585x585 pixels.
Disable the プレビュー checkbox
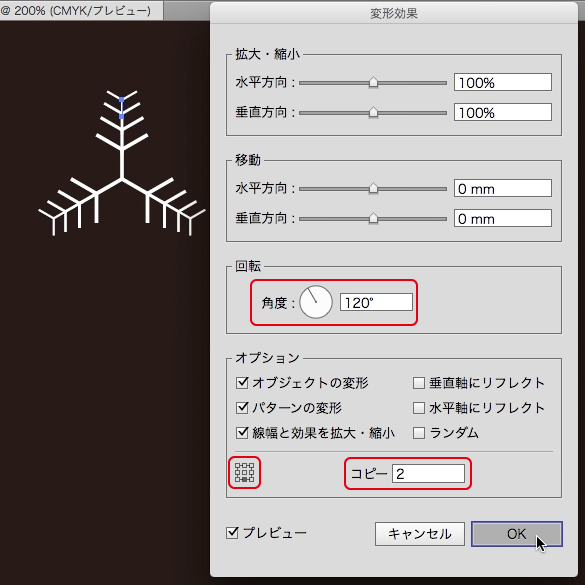(232, 533)
